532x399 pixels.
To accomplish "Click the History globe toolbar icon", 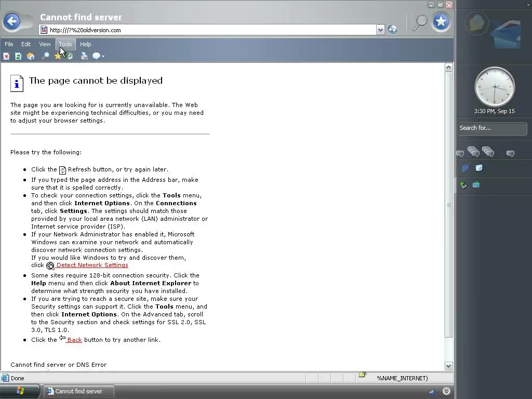I will click(69, 56).
